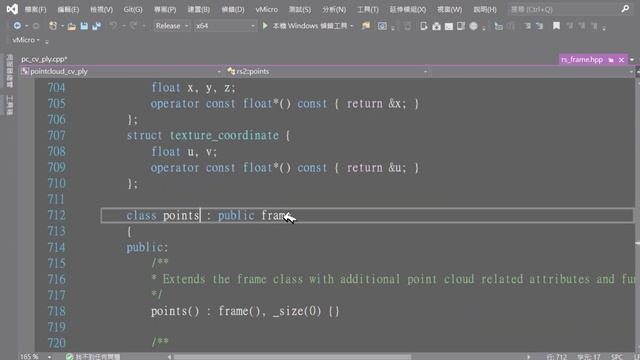The height and width of the screenshot is (360, 640).
Task: Click the horizontal scrollbar thumb
Action: point(292,357)
